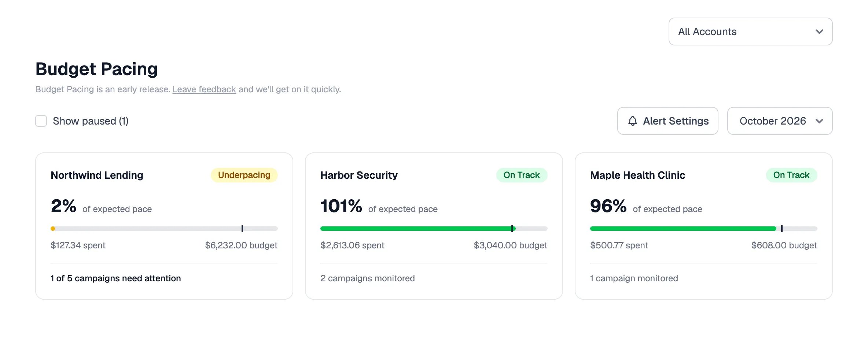Open the Harbor Security card title
Screen dimensions: 868x359
pos(359,175)
